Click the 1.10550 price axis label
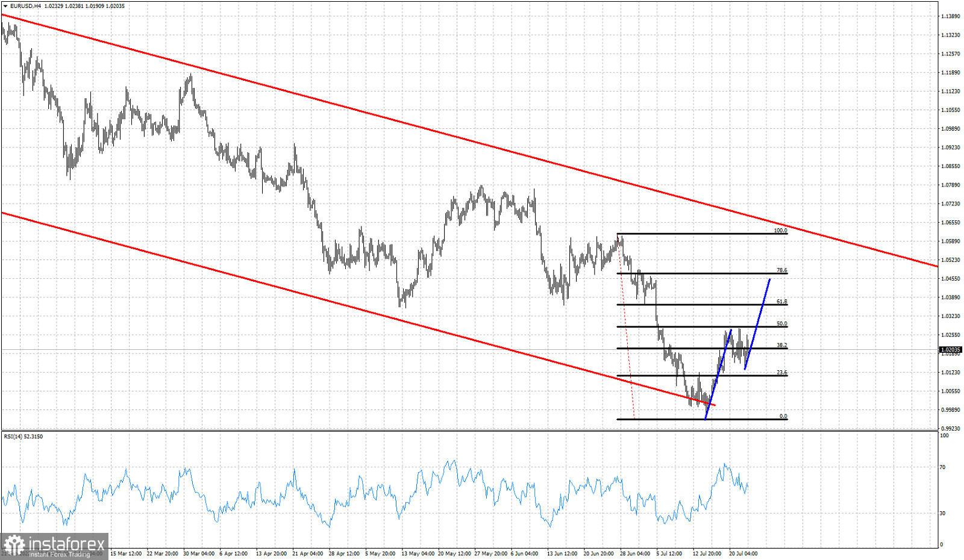Viewport: 964px width, 560px height. coord(950,110)
